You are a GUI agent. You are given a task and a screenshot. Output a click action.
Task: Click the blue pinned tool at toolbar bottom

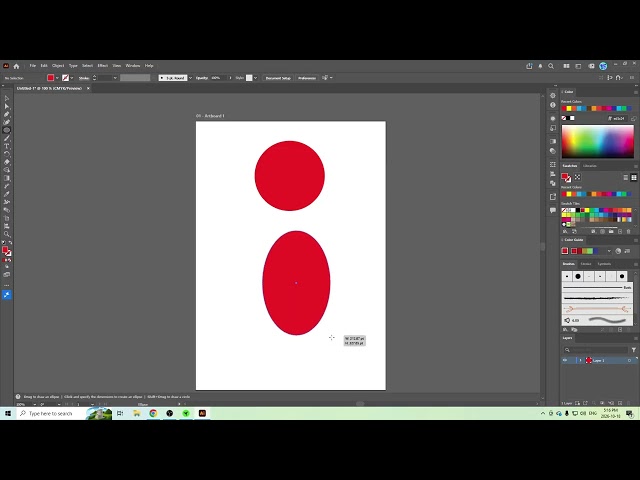click(x=7, y=295)
